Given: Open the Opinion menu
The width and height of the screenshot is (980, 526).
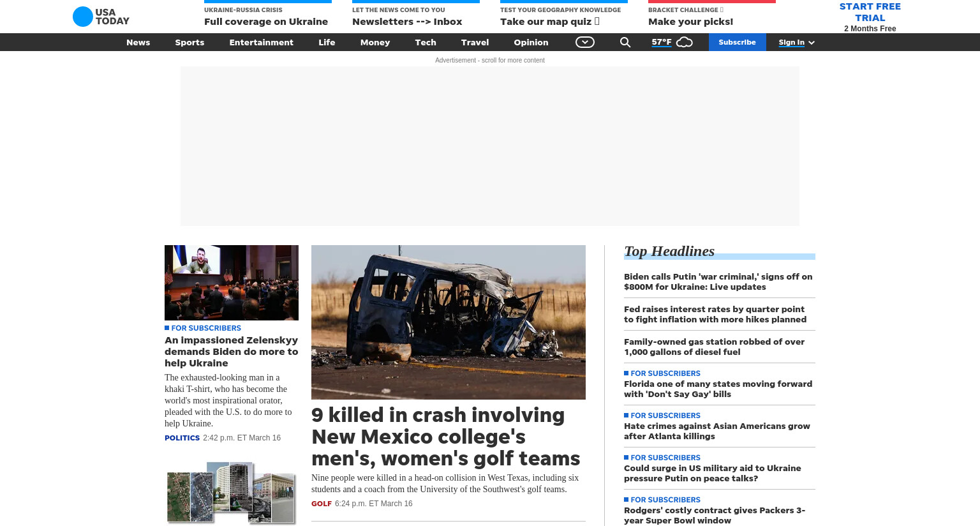Looking at the screenshot, I should (x=531, y=42).
